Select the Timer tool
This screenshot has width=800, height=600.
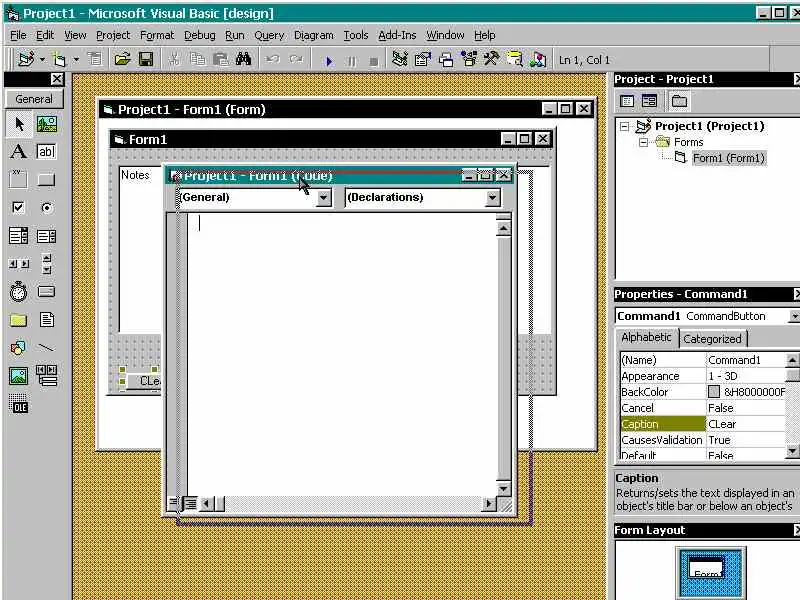(18, 292)
